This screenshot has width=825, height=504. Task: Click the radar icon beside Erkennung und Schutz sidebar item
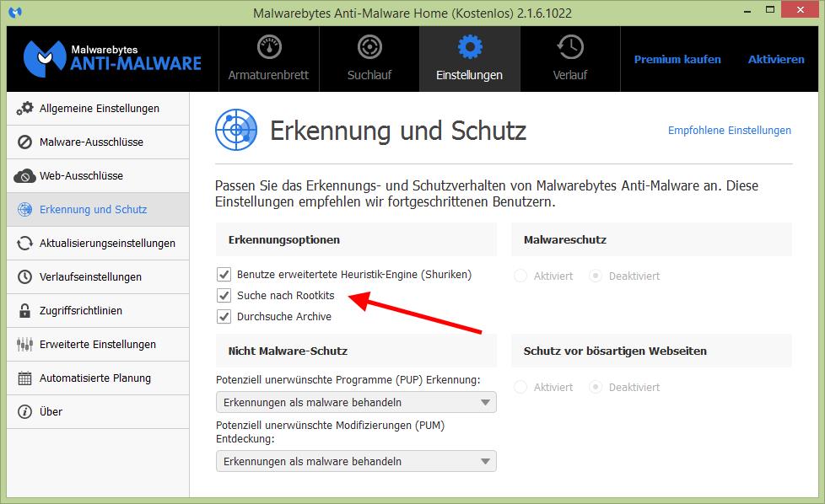pos(24,209)
